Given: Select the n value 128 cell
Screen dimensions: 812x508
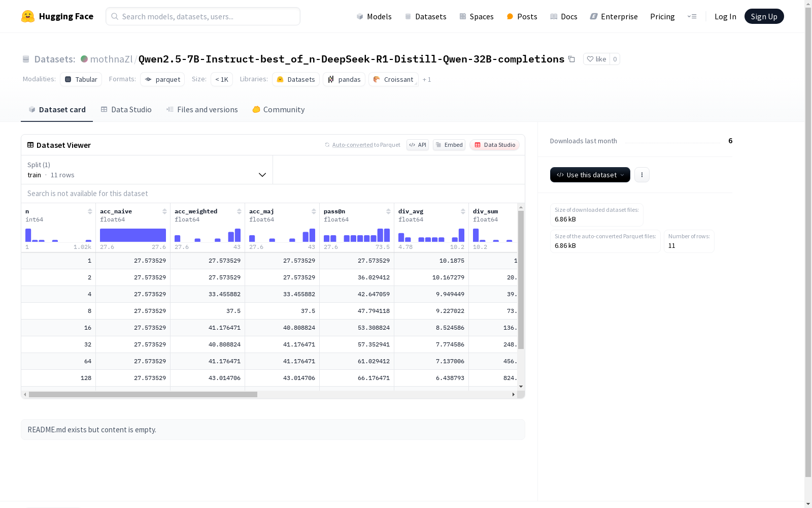Looking at the screenshot, I should pyautogui.click(x=58, y=378).
